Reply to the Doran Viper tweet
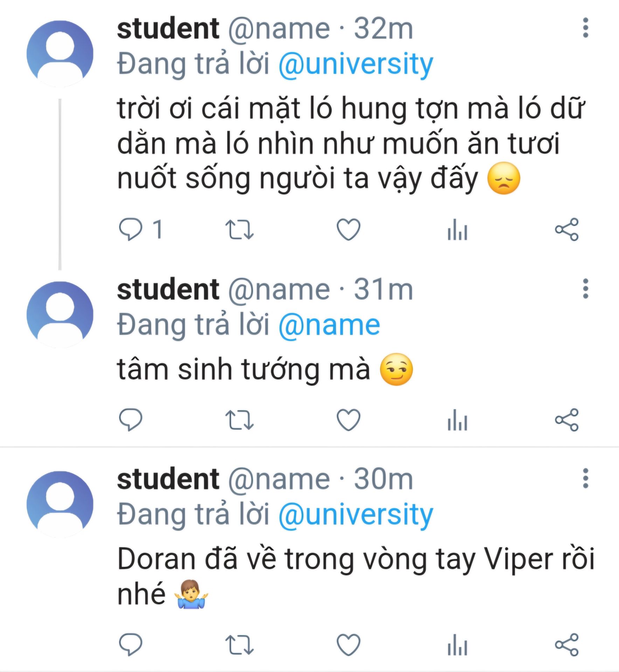Screen dimensions: 619x672 click(x=131, y=644)
